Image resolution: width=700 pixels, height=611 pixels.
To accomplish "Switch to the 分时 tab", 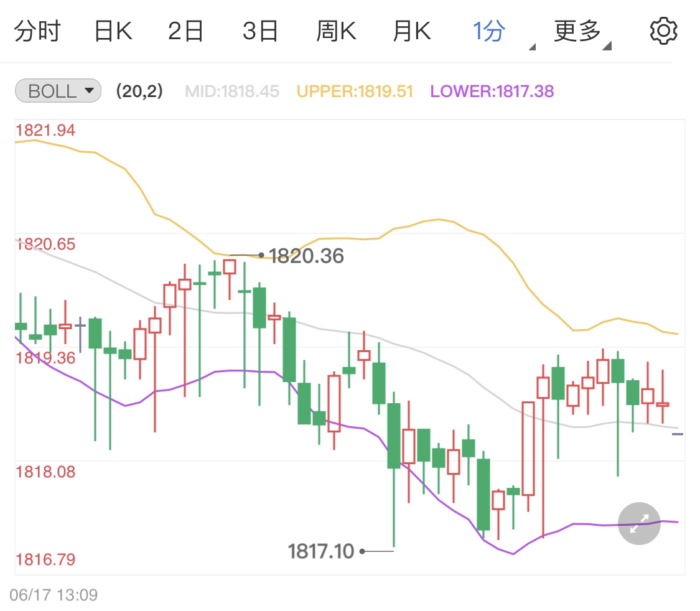I will tap(37, 30).
